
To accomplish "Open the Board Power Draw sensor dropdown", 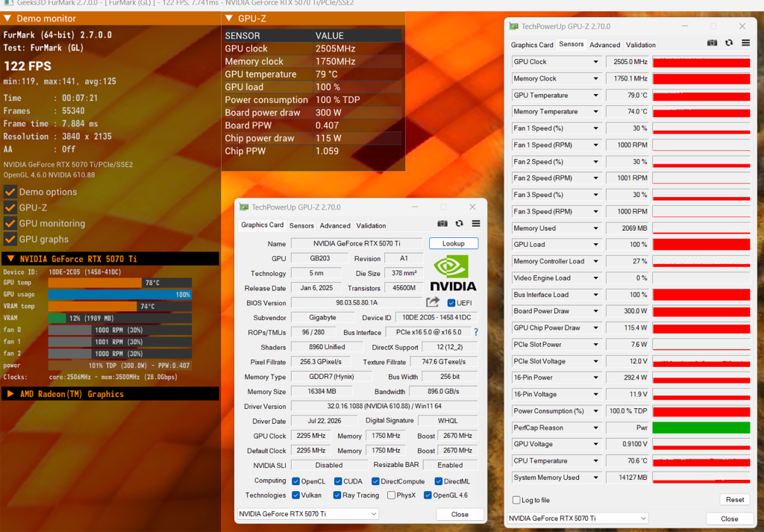I will point(595,311).
